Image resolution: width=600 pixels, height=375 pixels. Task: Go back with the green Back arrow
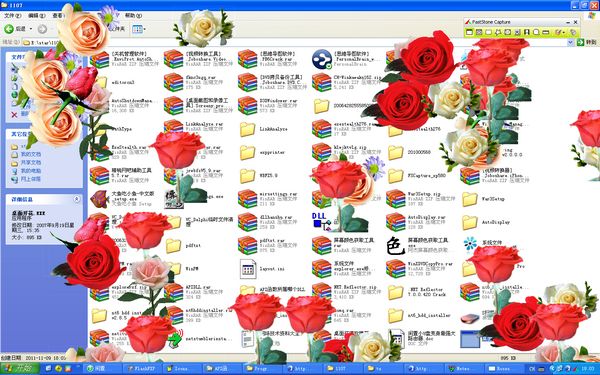[x=9, y=29]
